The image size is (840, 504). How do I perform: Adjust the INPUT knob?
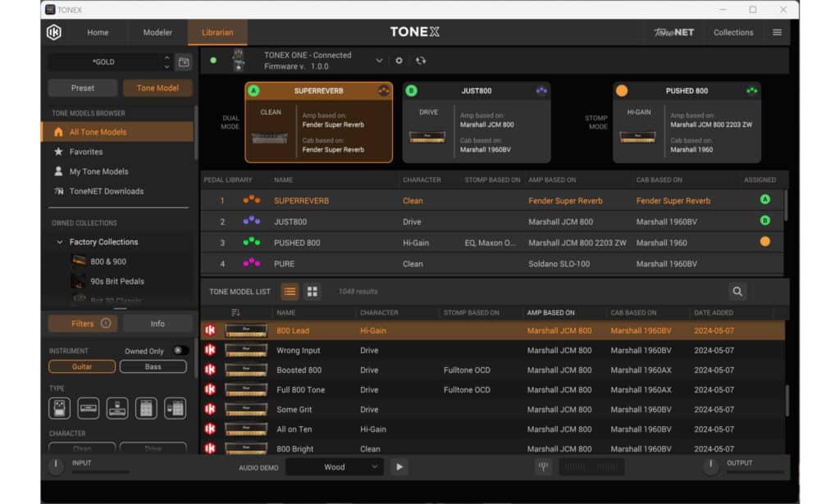(56, 465)
